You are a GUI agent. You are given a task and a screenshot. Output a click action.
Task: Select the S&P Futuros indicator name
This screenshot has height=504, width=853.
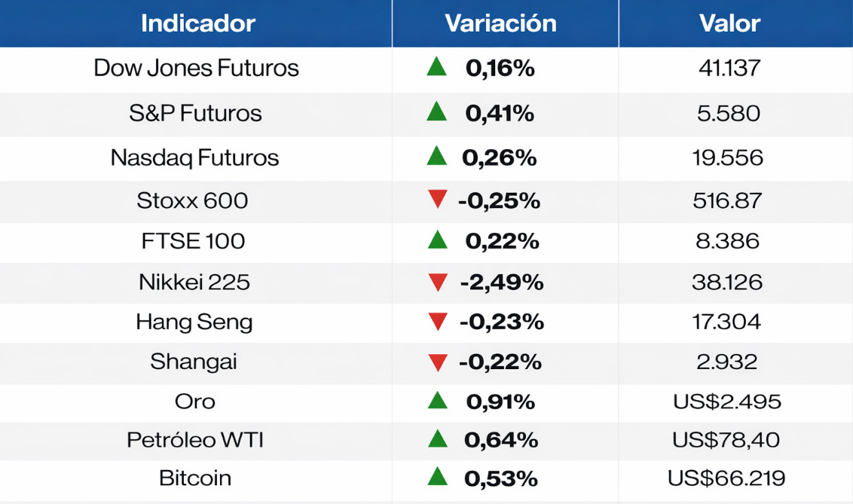pos(195,113)
